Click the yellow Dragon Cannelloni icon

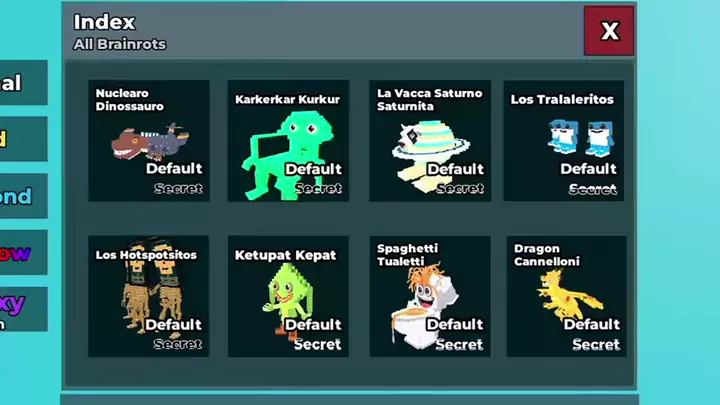pyautogui.click(x=568, y=295)
